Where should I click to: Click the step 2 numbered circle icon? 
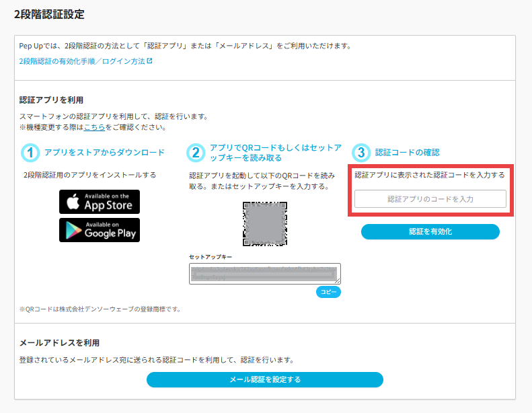(196, 153)
